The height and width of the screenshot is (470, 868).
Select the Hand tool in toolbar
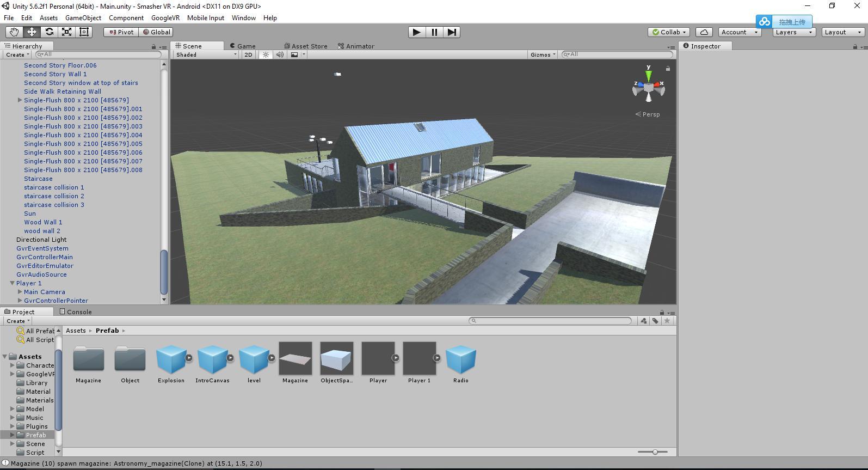14,32
